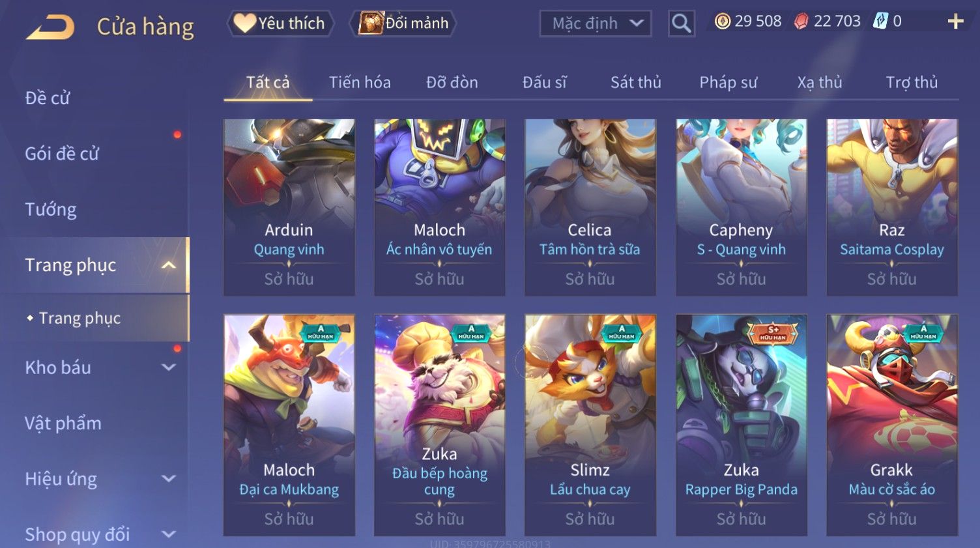The height and width of the screenshot is (548, 980).
Task: Click the red ruby currency icon
Action: pyautogui.click(x=801, y=22)
